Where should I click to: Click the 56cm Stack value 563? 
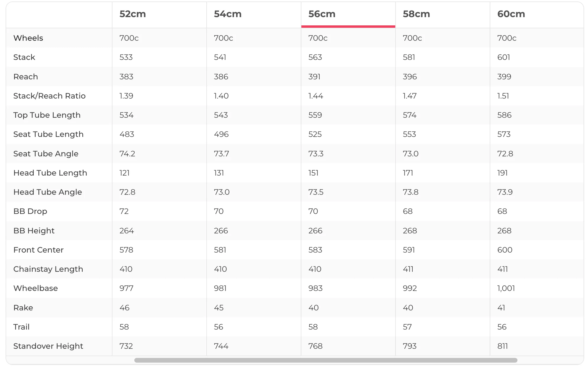315,57
